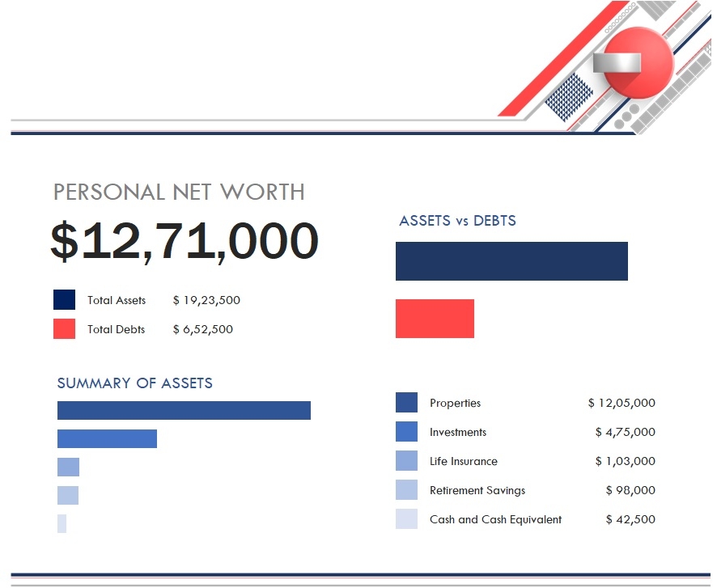717x588 pixels.
Task: Select the red Total Debts legend square
Action: (63, 329)
